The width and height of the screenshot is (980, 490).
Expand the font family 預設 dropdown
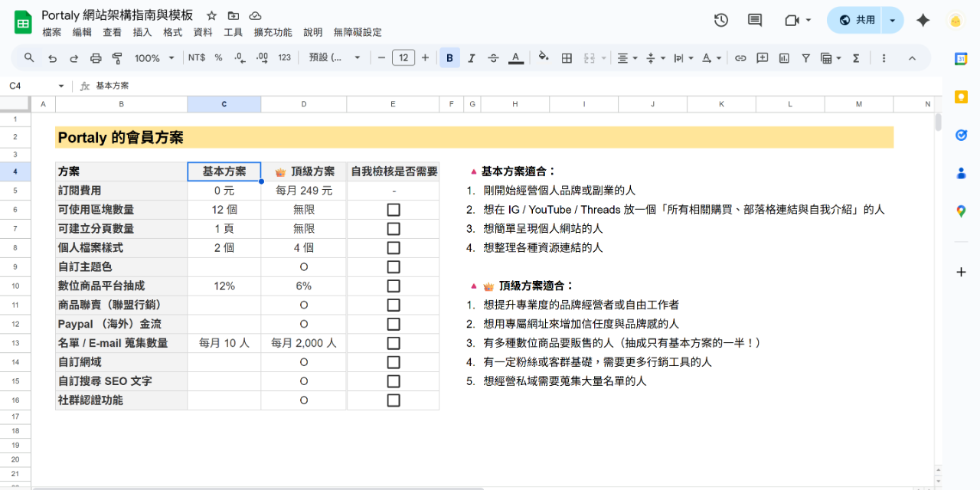(335, 58)
